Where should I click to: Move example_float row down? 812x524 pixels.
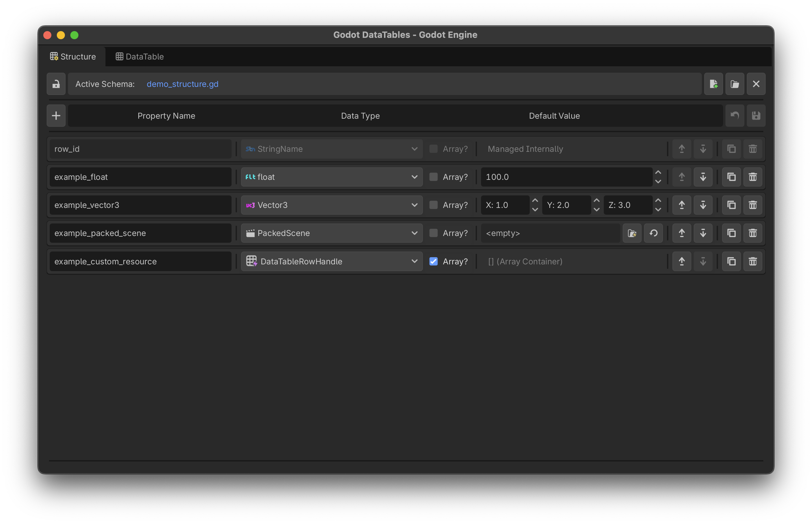point(703,177)
